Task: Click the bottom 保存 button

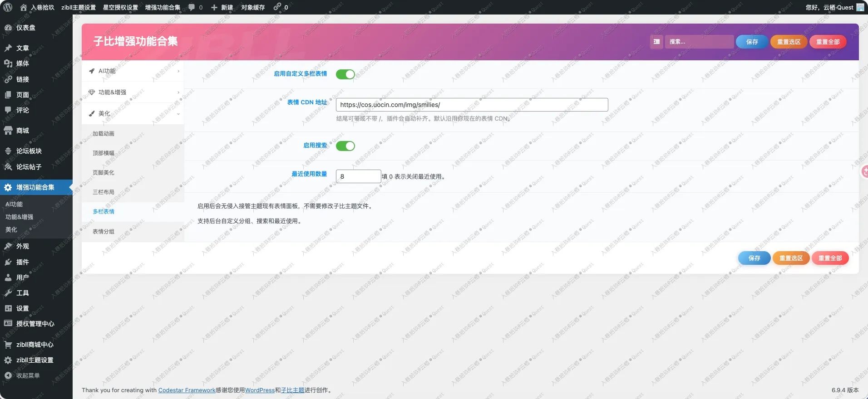Action: pyautogui.click(x=754, y=258)
